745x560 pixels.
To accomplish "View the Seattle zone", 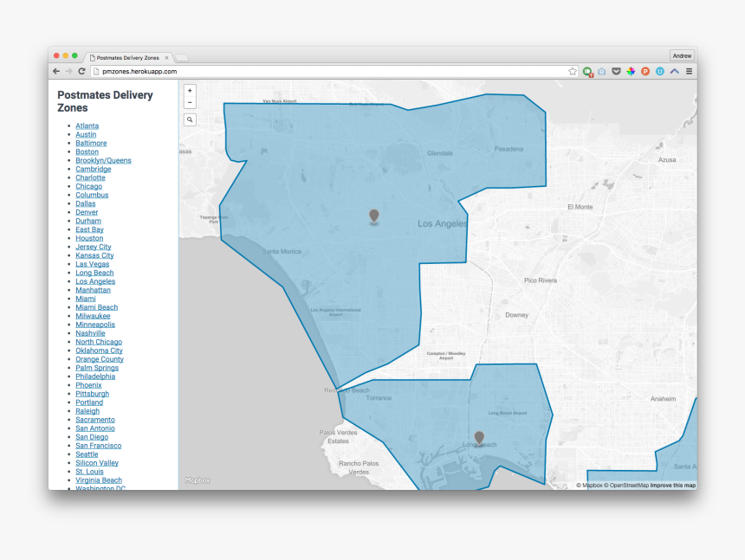I will (87, 454).
